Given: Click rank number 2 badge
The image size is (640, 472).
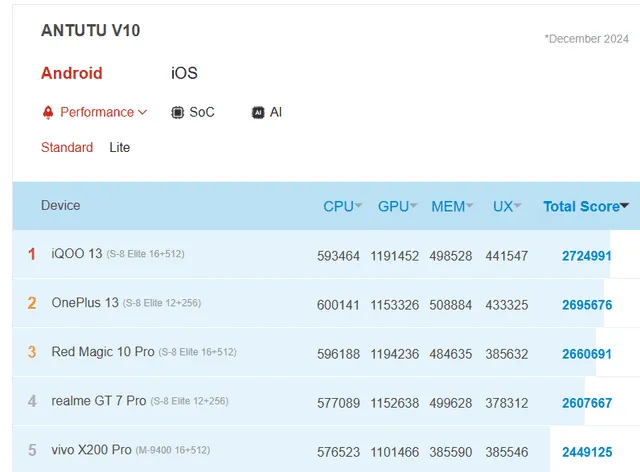Looking at the screenshot, I should (32, 303).
